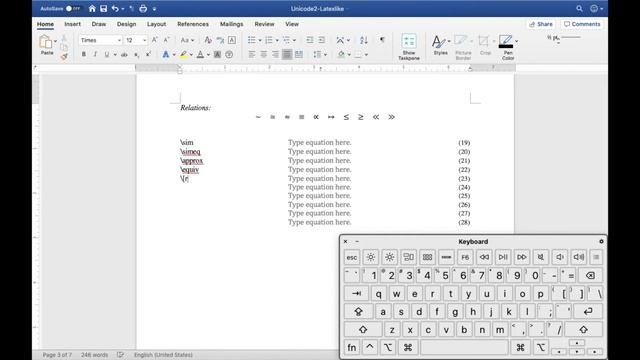
Task: Click the Undo arrow icon
Action: click(x=115, y=8)
